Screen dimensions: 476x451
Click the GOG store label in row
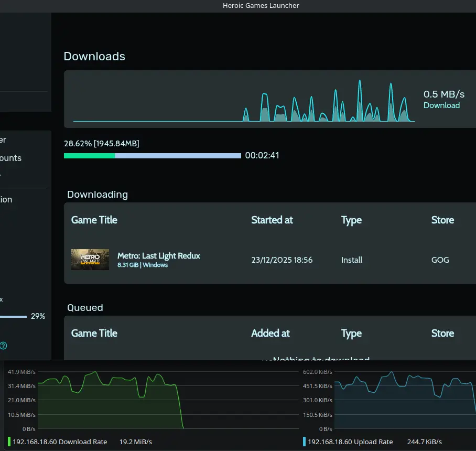coord(440,260)
